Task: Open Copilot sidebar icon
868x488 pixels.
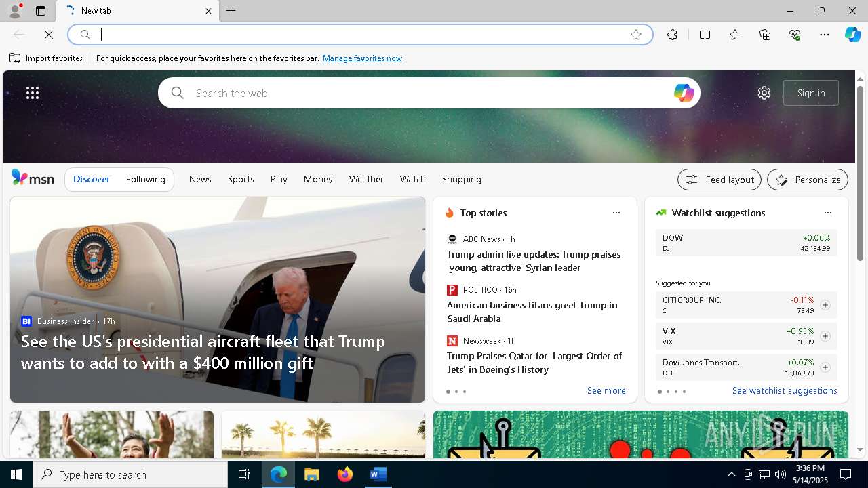Action: tap(852, 35)
